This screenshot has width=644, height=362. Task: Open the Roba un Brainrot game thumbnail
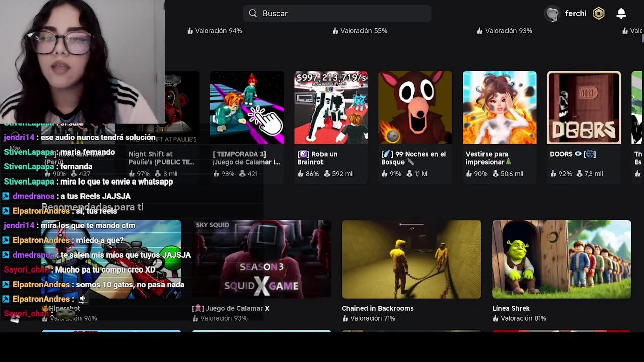point(331,108)
